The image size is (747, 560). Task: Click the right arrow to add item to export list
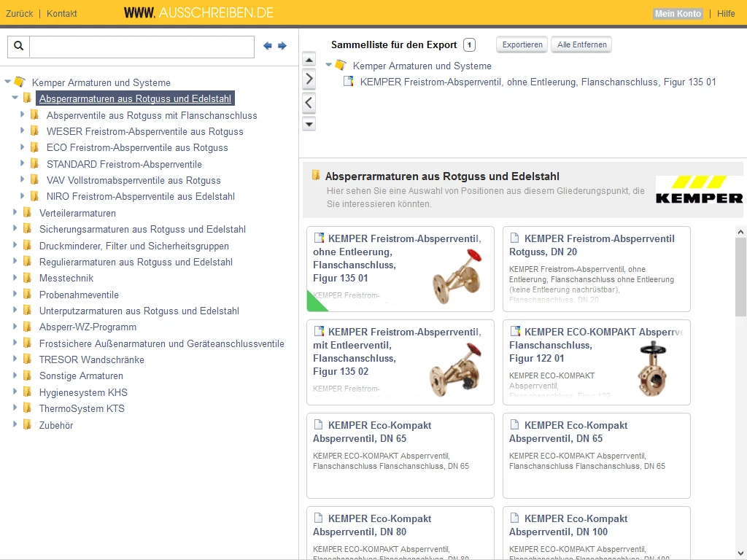(x=309, y=78)
